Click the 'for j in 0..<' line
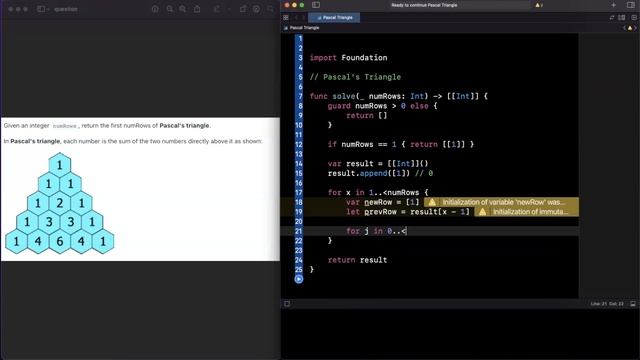 [x=376, y=231]
